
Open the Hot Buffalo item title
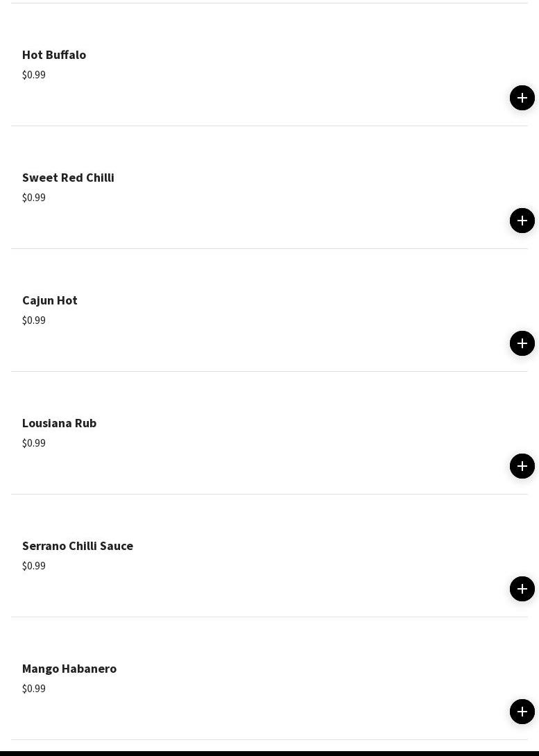point(54,55)
